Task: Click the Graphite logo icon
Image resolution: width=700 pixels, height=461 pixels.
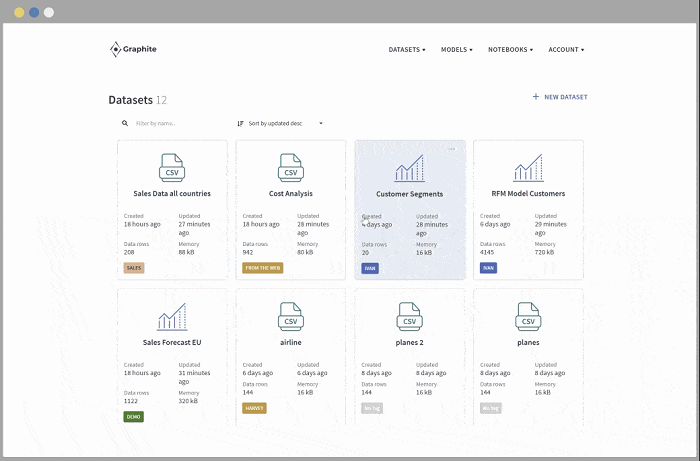Action: coord(116,50)
